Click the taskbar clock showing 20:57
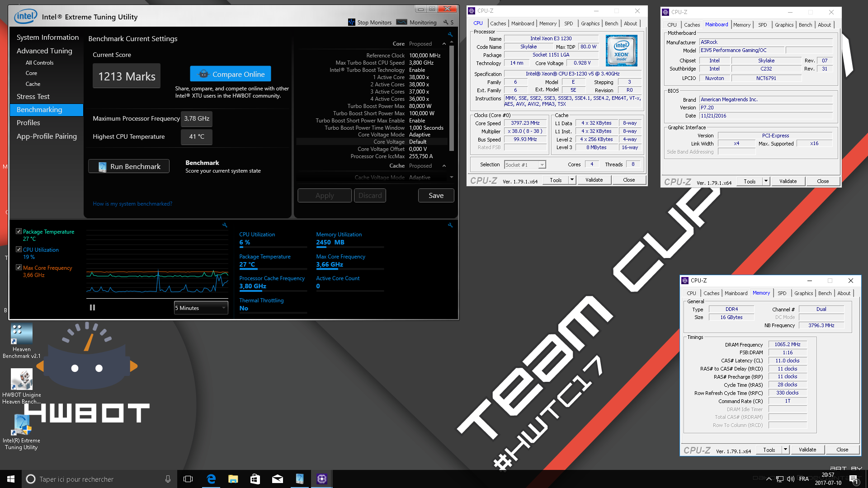This screenshot has width=868, height=488. click(x=828, y=479)
